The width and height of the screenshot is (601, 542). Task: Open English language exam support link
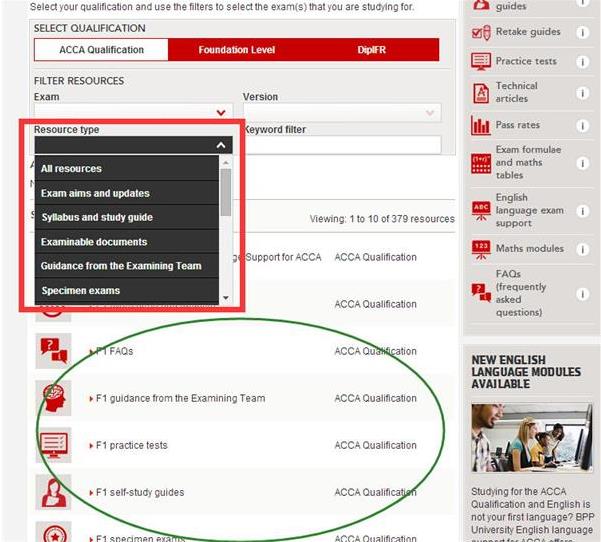point(529,210)
